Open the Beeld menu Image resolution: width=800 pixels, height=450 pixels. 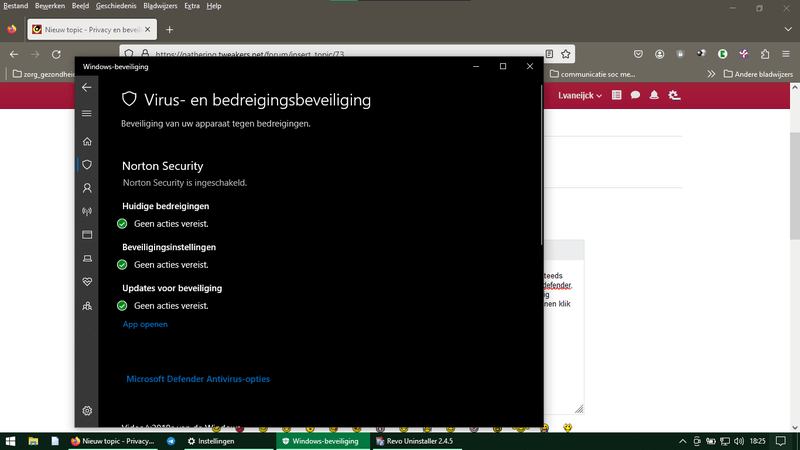[81, 6]
